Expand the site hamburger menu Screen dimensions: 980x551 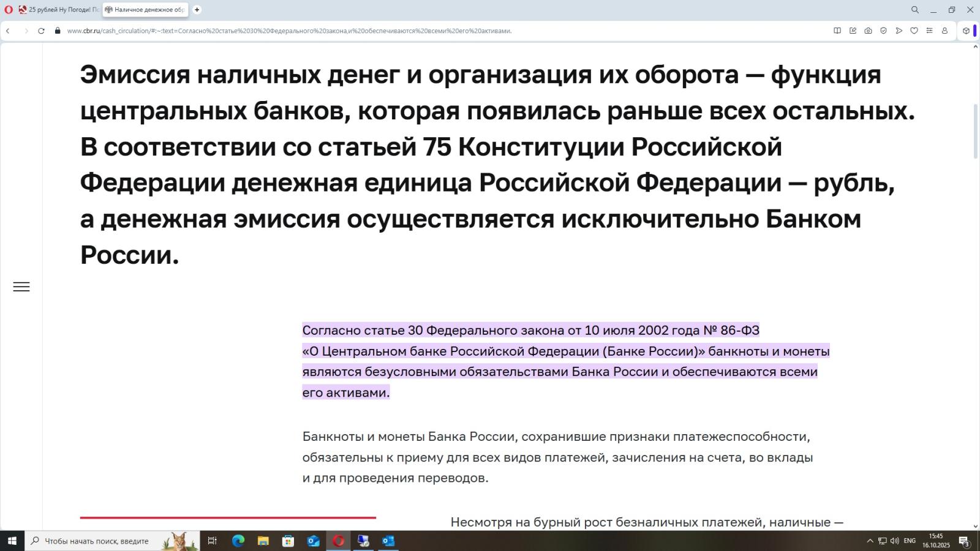click(x=21, y=287)
